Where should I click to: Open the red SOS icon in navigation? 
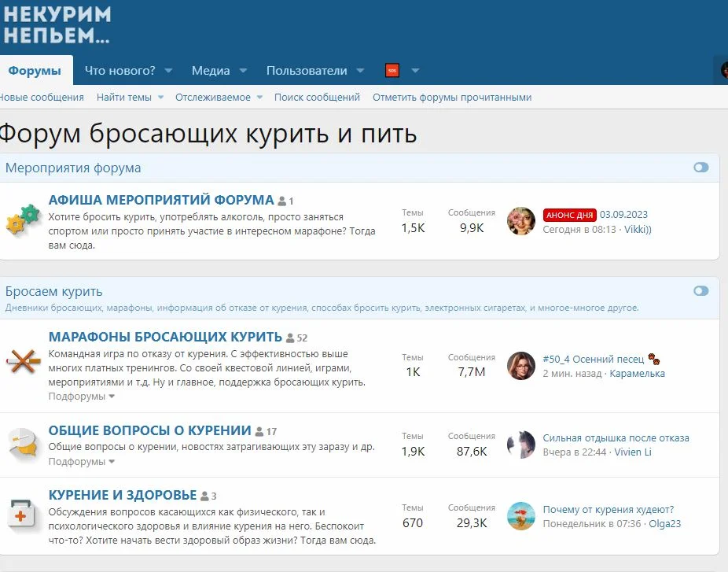[x=392, y=71]
